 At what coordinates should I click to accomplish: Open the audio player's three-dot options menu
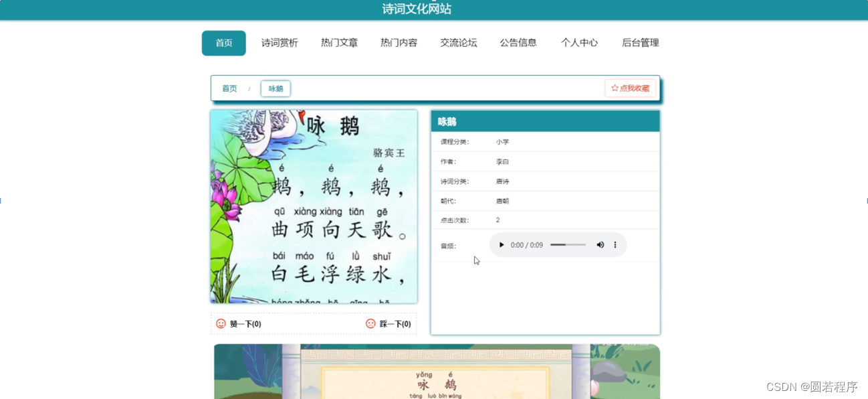(x=615, y=244)
